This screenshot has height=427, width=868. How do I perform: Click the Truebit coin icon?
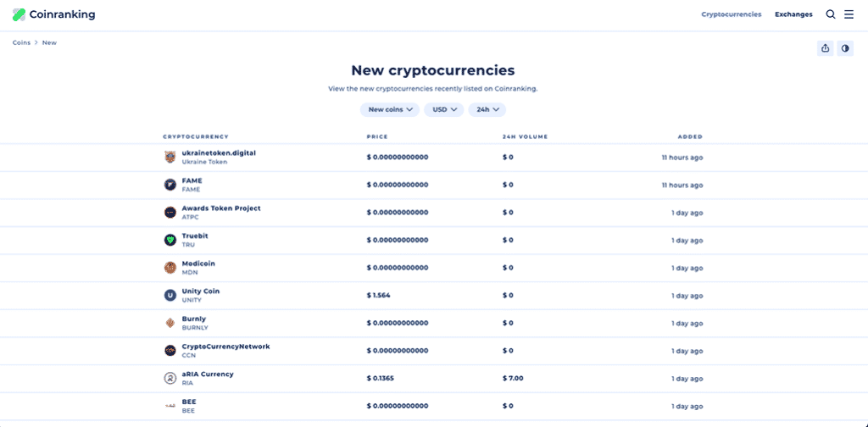170,241
